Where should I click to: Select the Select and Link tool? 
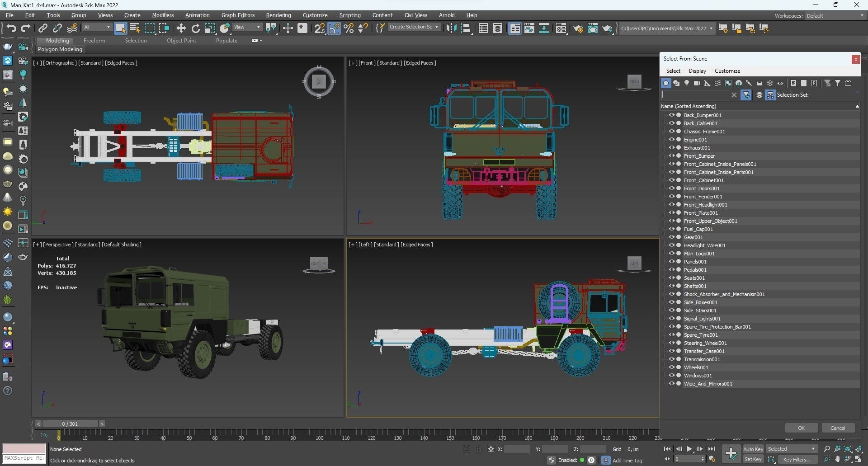(x=42, y=28)
